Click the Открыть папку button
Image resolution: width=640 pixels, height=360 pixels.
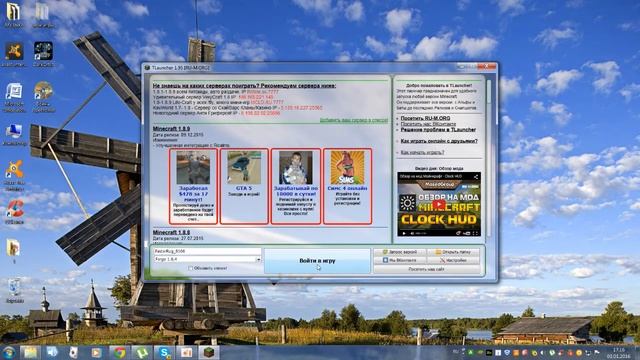pyautogui.click(x=453, y=252)
